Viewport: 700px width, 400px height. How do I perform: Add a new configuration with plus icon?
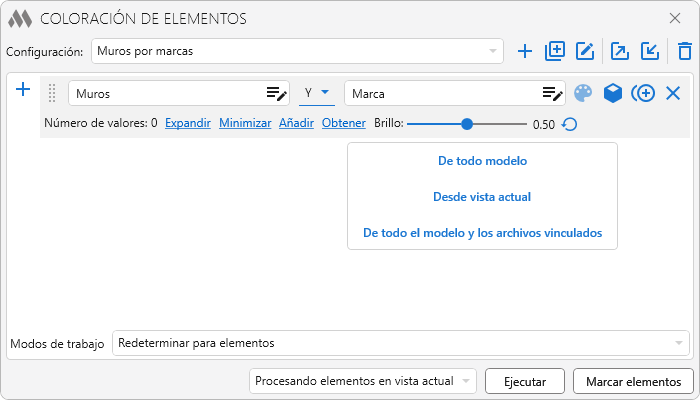point(525,52)
